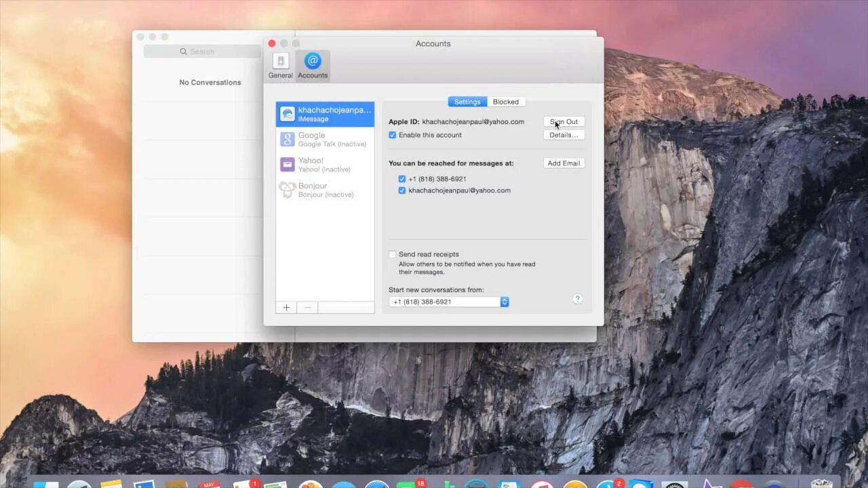Open Apple ID Details
The image size is (868, 488).
pos(564,135)
